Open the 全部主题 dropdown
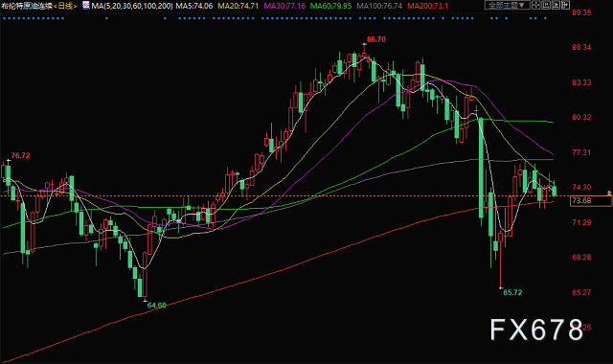Viewport: 613px width, 364px height. (x=508, y=5)
